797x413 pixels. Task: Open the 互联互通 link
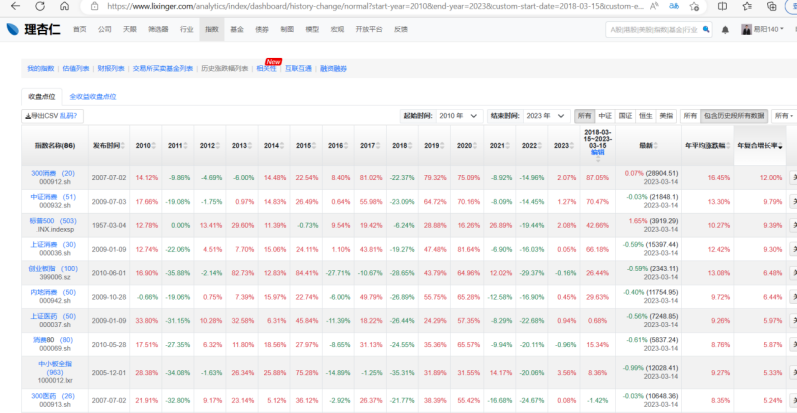[x=298, y=69]
